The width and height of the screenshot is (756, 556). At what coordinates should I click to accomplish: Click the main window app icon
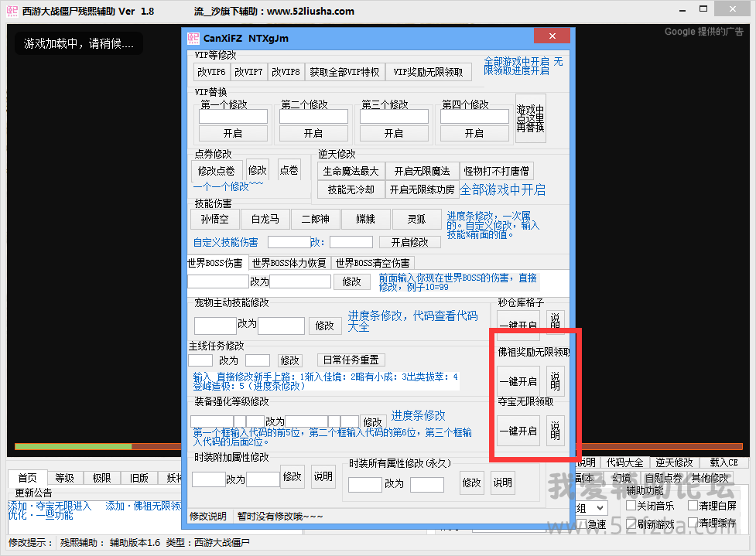click(x=12, y=11)
